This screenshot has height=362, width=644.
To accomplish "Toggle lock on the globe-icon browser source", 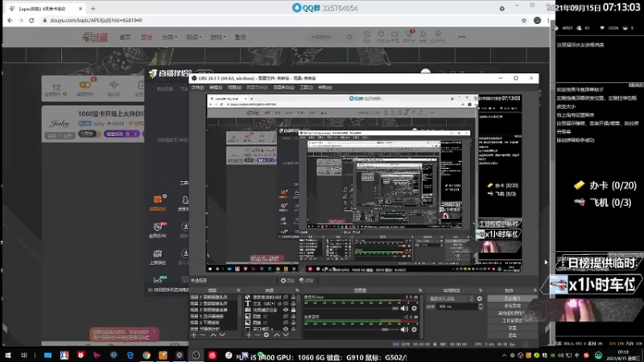I will click(293, 297).
